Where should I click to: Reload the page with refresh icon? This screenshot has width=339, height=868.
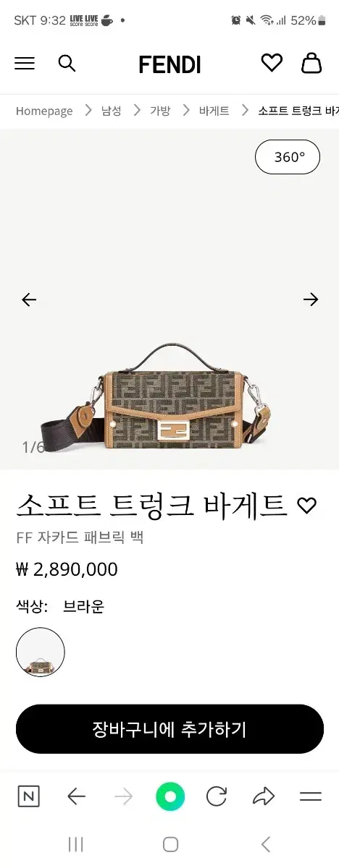point(217,797)
